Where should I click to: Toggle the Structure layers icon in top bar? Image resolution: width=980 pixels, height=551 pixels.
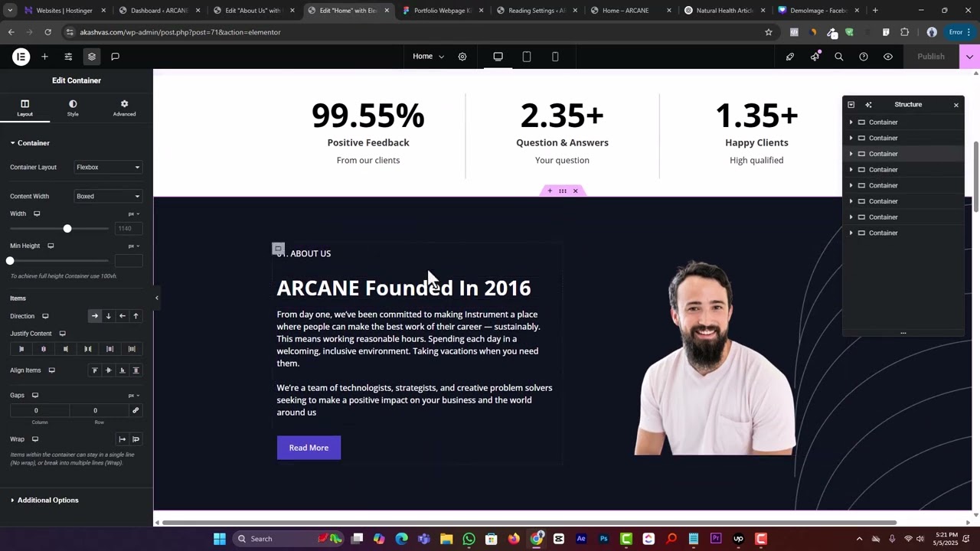coord(92,57)
